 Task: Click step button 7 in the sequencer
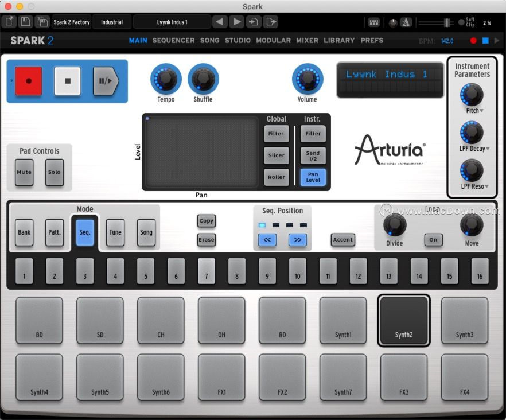tap(207, 271)
